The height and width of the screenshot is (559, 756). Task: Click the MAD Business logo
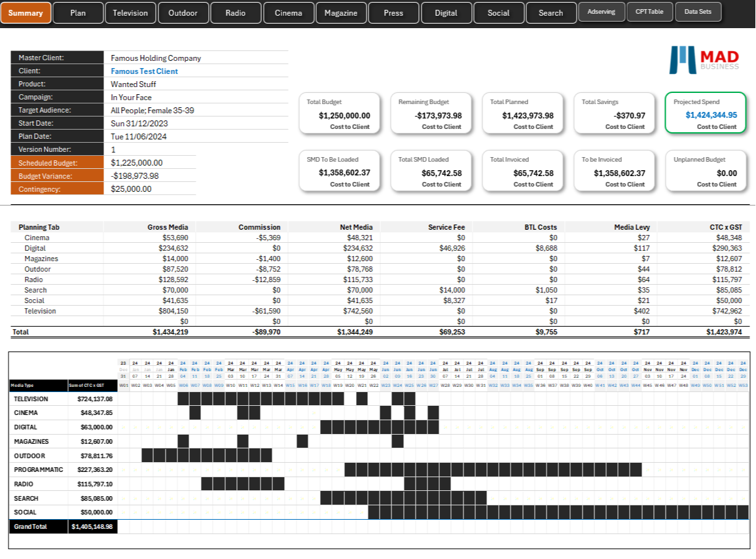click(704, 60)
